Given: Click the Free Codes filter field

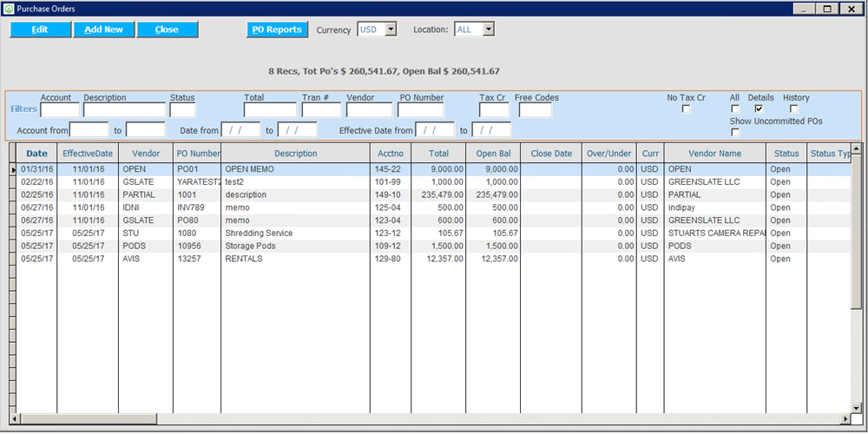Looking at the screenshot, I should (x=536, y=110).
